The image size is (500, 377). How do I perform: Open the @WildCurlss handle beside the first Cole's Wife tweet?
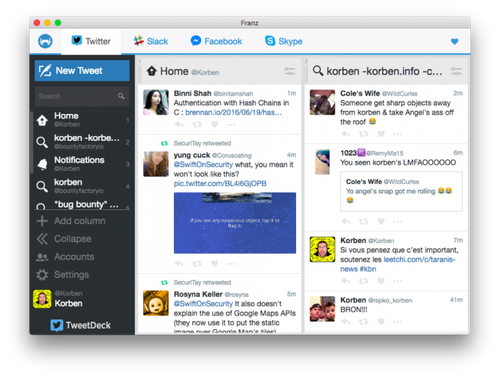[400, 94]
